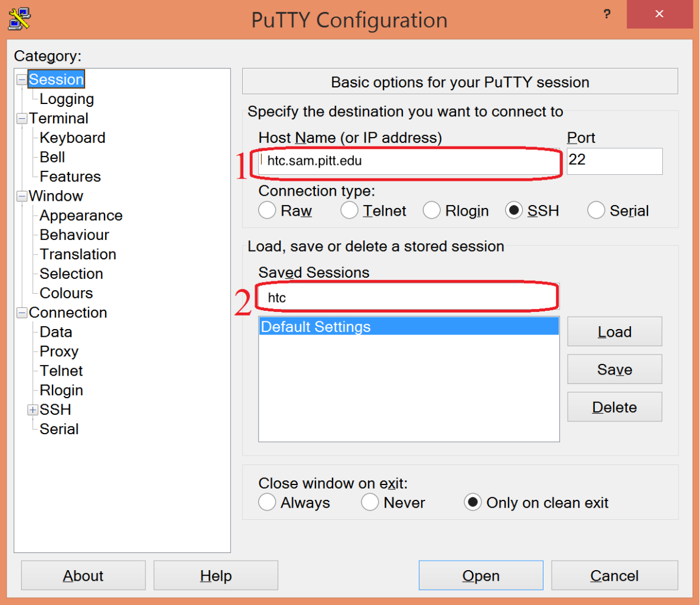The image size is (700, 605).
Task: Click the Port number field
Action: (x=614, y=161)
